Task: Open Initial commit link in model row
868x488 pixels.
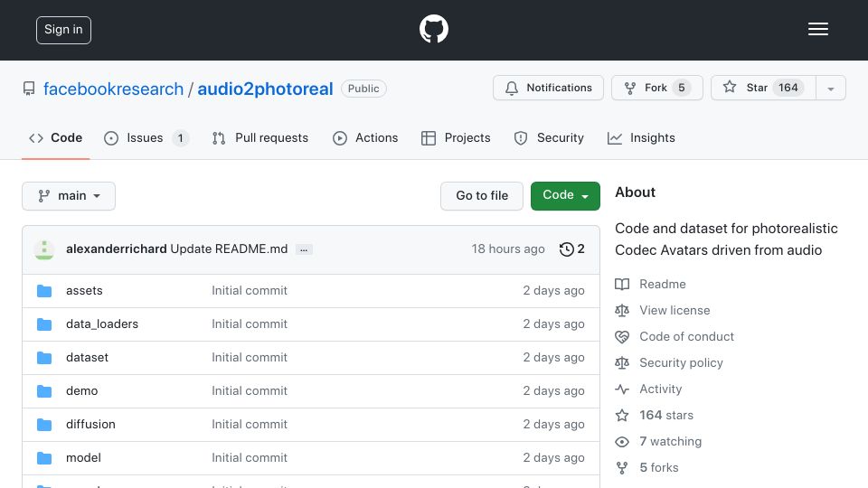Action: (x=250, y=457)
